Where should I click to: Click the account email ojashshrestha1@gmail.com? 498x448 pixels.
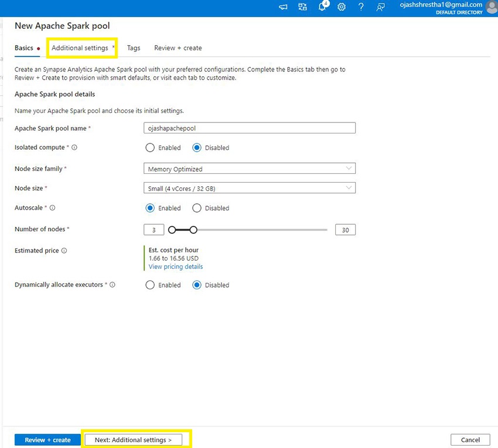tap(441, 5)
